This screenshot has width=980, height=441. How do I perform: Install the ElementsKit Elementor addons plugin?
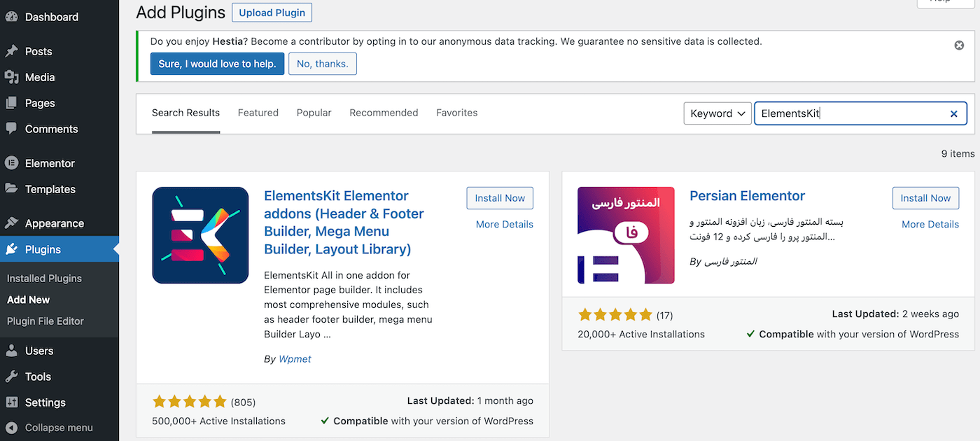click(x=500, y=198)
